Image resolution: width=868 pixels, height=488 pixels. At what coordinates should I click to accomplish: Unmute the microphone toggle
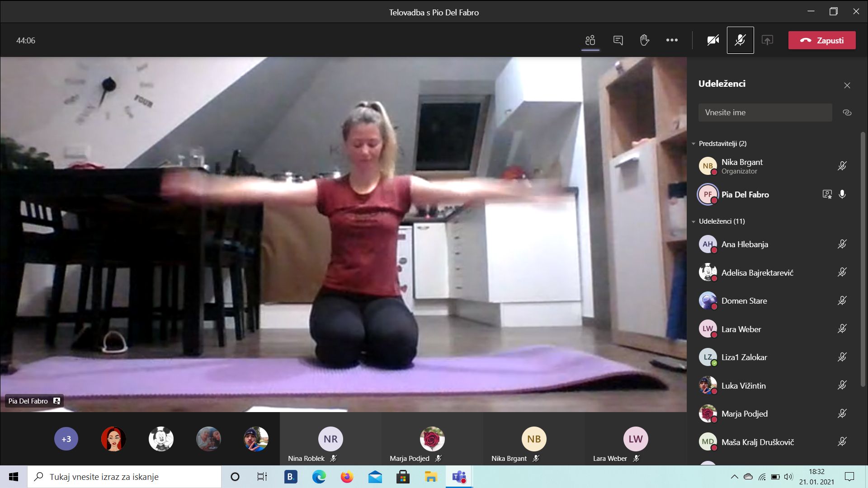740,40
